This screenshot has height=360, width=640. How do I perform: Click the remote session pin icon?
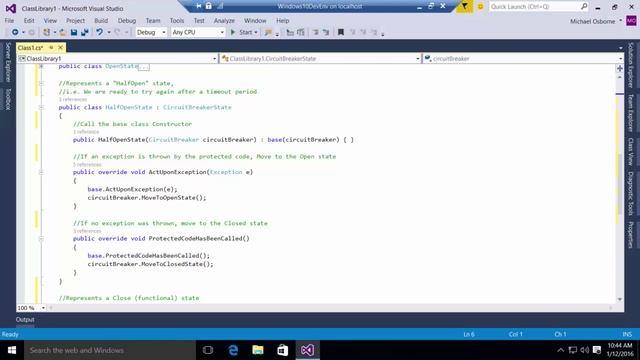[199, 6]
